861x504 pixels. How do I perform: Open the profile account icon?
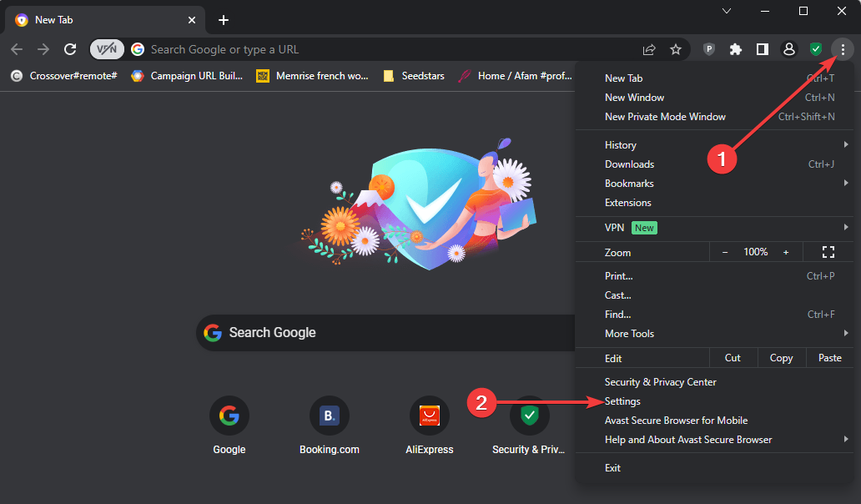(x=789, y=49)
